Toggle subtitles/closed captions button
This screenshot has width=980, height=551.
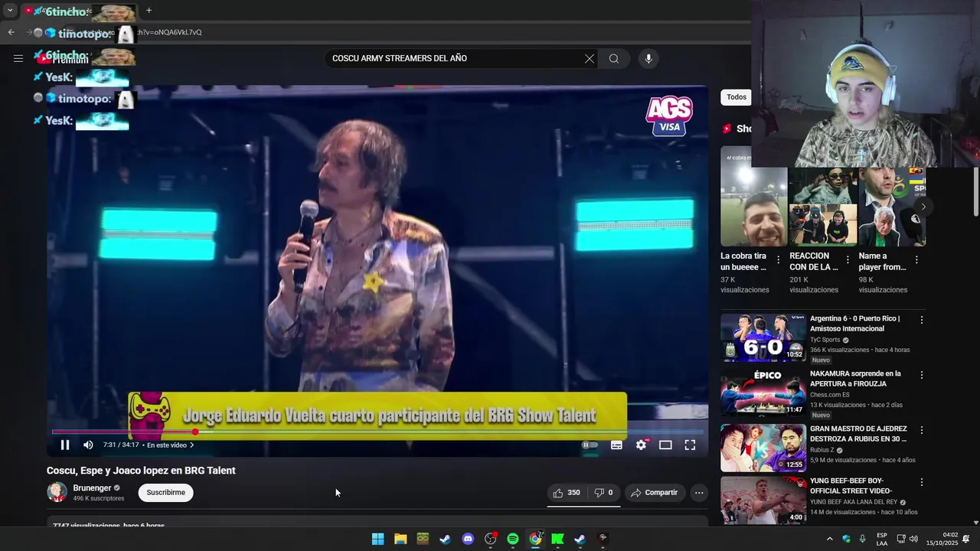[616, 445]
